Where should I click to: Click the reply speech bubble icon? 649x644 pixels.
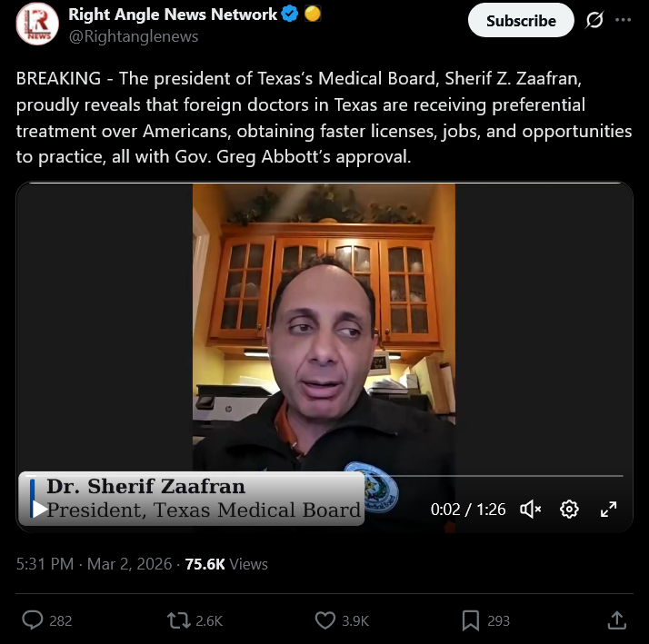33,620
